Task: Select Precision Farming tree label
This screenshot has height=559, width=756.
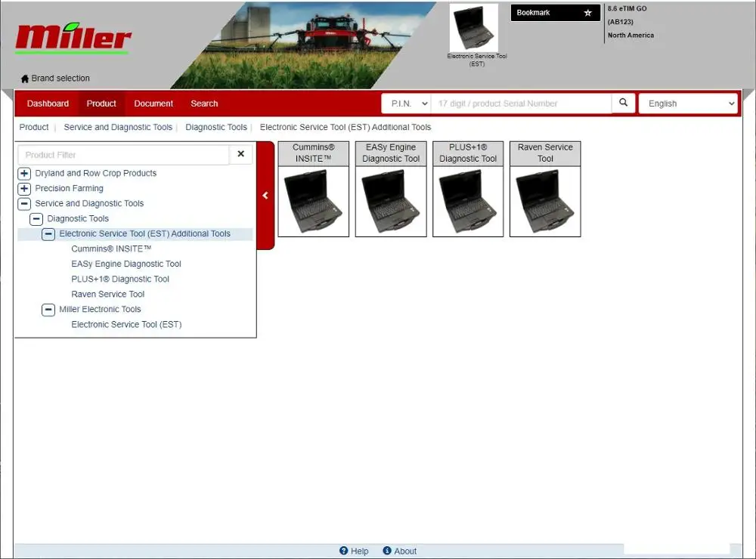Action: [69, 188]
